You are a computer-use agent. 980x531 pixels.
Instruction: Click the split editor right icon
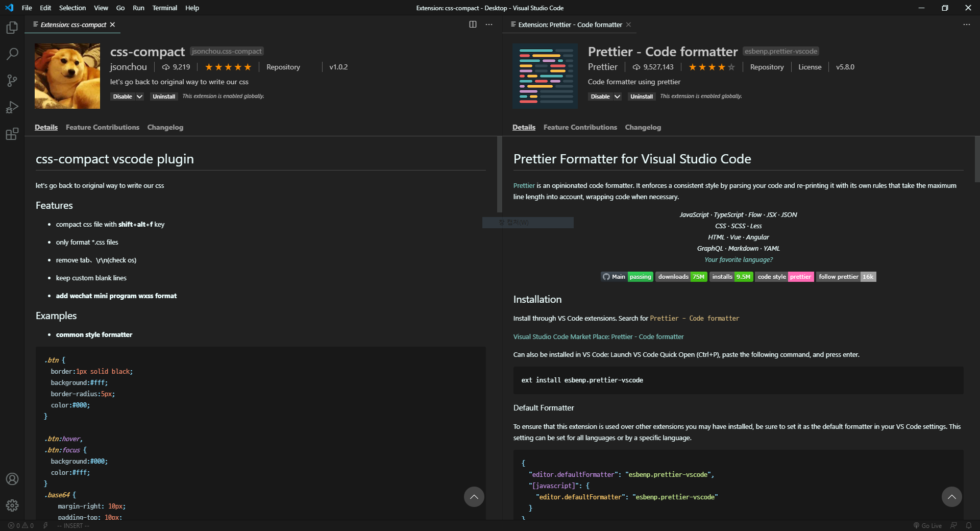[x=473, y=25]
